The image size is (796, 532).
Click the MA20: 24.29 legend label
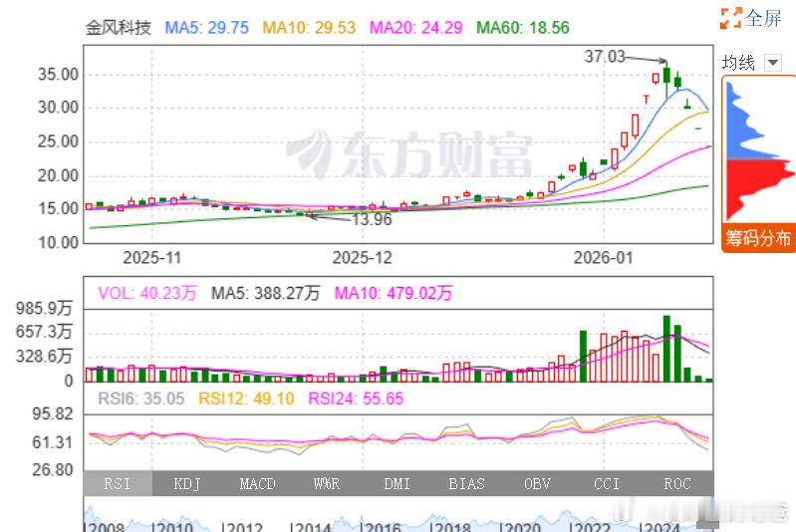(x=415, y=28)
